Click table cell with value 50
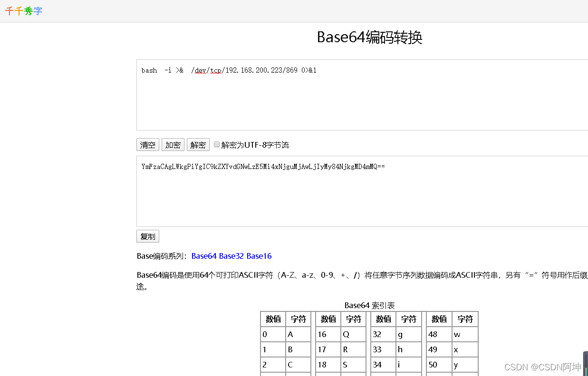 click(x=439, y=365)
